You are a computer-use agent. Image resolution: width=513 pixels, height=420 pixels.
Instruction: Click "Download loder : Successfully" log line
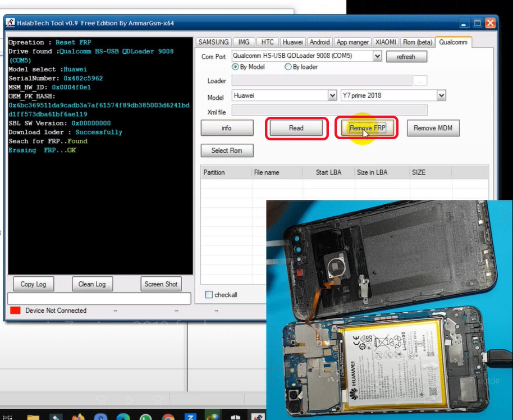tap(66, 133)
